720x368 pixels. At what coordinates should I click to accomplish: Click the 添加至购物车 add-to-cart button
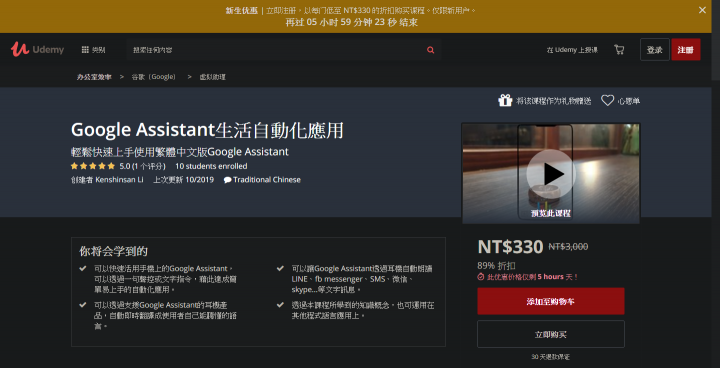[551, 301]
